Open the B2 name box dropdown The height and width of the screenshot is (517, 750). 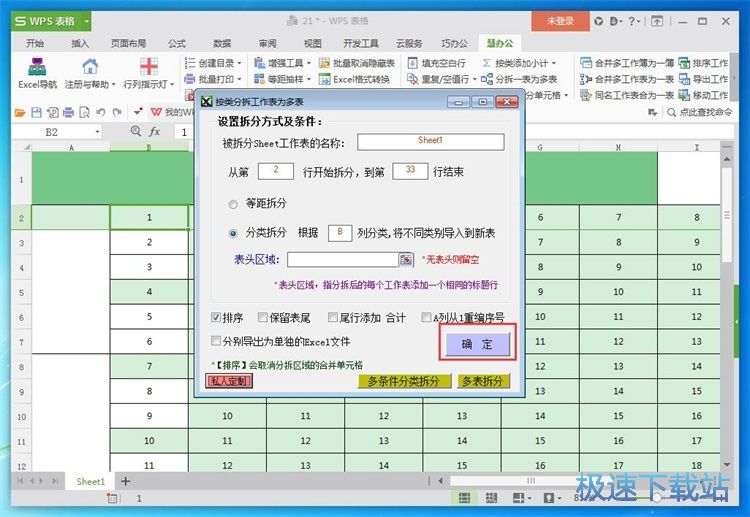[x=98, y=132]
